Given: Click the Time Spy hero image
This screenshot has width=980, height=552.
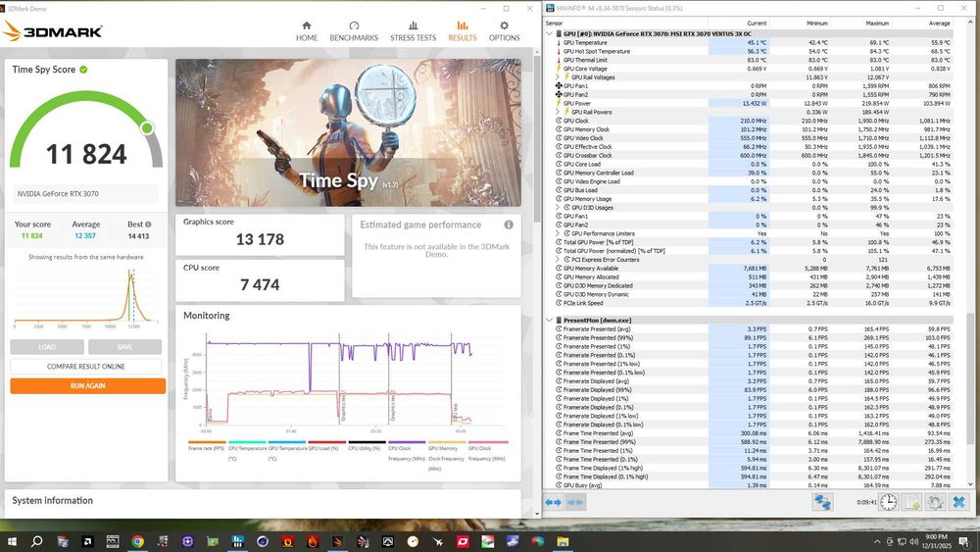Looking at the screenshot, I should point(348,132).
